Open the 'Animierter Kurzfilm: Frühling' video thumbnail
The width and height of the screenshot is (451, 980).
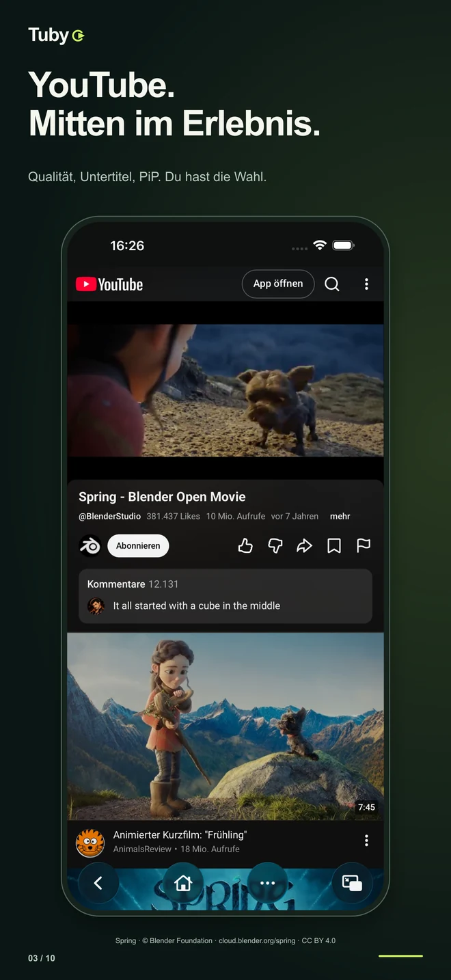tap(225, 726)
